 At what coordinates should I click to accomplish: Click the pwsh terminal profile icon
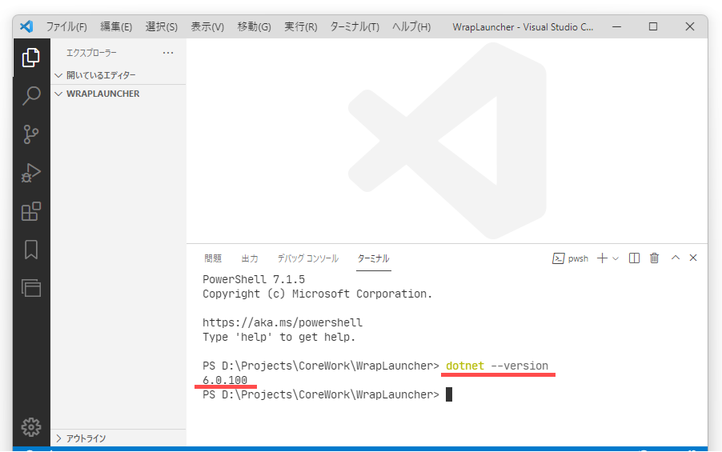[558, 259]
